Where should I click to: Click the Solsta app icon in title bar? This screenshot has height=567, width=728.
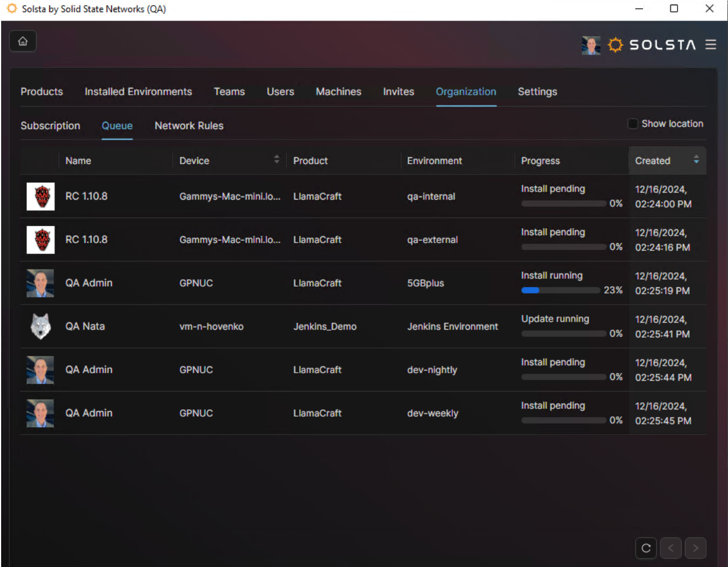pyautogui.click(x=11, y=9)
